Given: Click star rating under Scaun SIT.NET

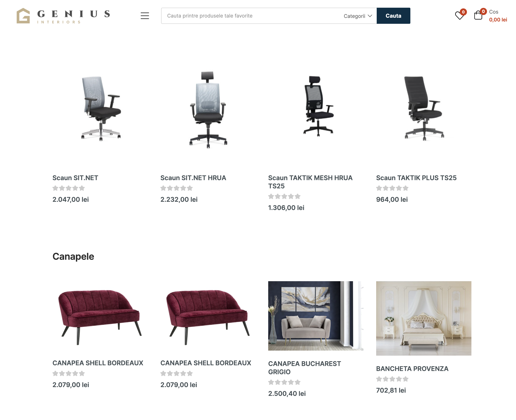Looking at the screenshot, I should [x=69, y=188].
